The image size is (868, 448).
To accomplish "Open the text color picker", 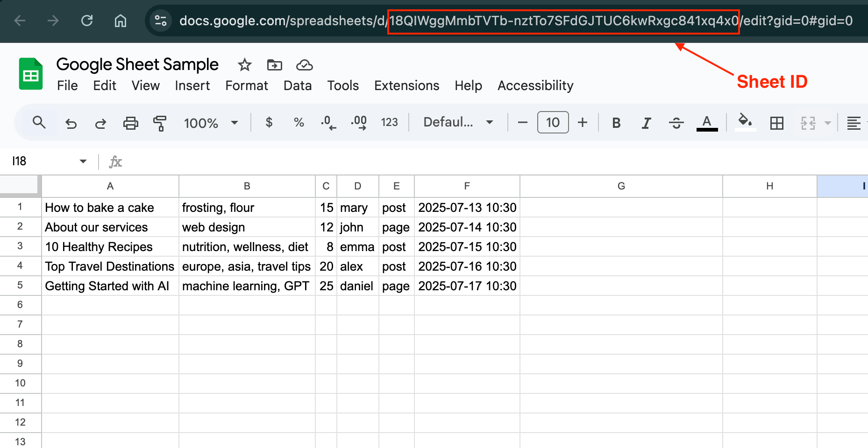I will click(x=707, y=123).
